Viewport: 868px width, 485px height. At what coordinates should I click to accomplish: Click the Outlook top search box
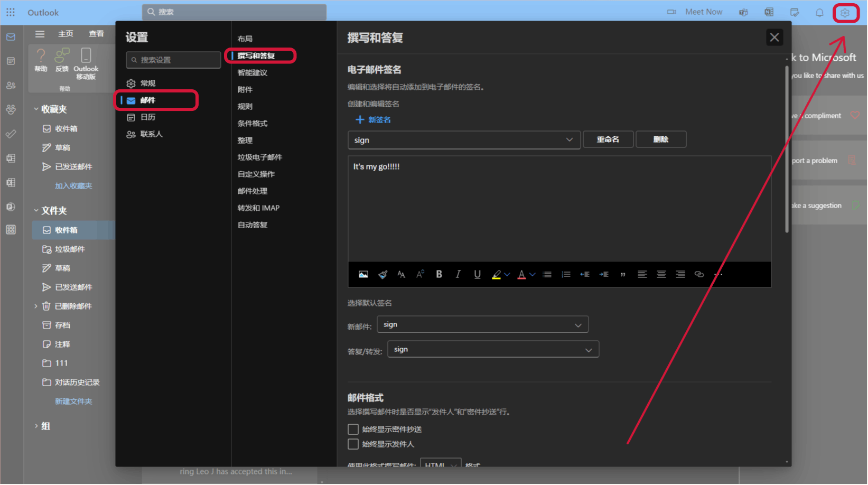[234, 12]
